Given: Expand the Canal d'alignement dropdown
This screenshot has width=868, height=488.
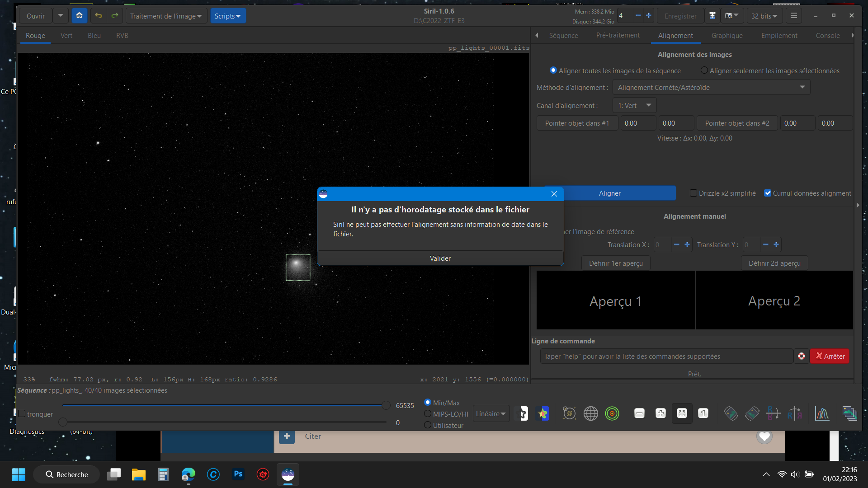Looking at the screenshot, I should 634,106.
